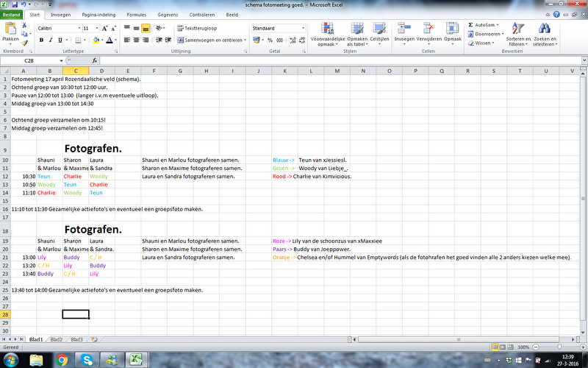Viewport: 588px width, 368px height.
Task: Open the Calibri font name dropdown
Action: (x=79, y=28)
